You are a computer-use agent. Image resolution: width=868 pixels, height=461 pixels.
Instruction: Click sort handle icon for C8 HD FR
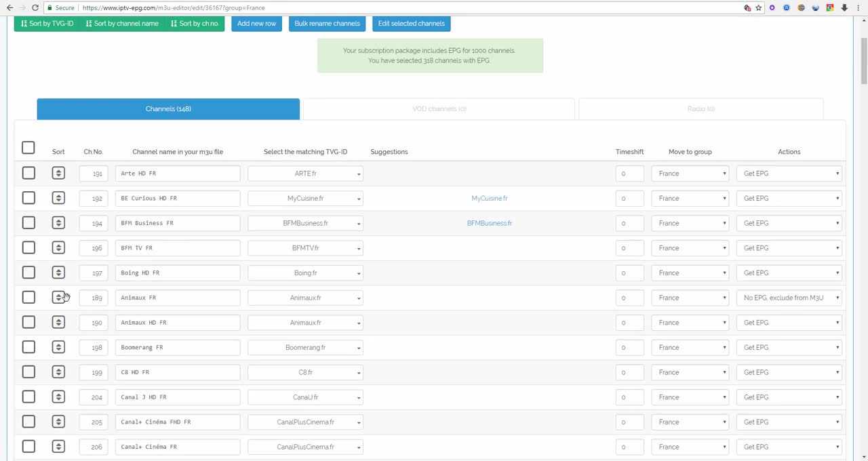58,372
